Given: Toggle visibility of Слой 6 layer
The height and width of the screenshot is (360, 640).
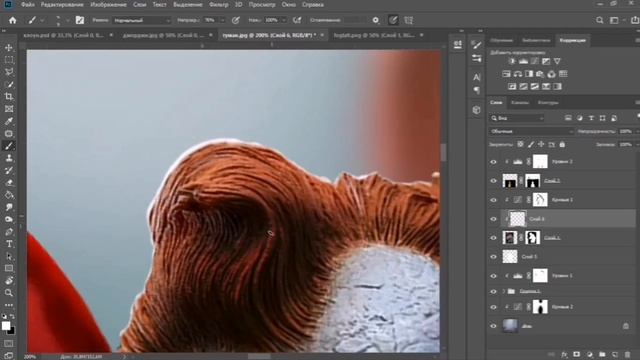Looking at the screenshot, I should [x=493, y=219].
